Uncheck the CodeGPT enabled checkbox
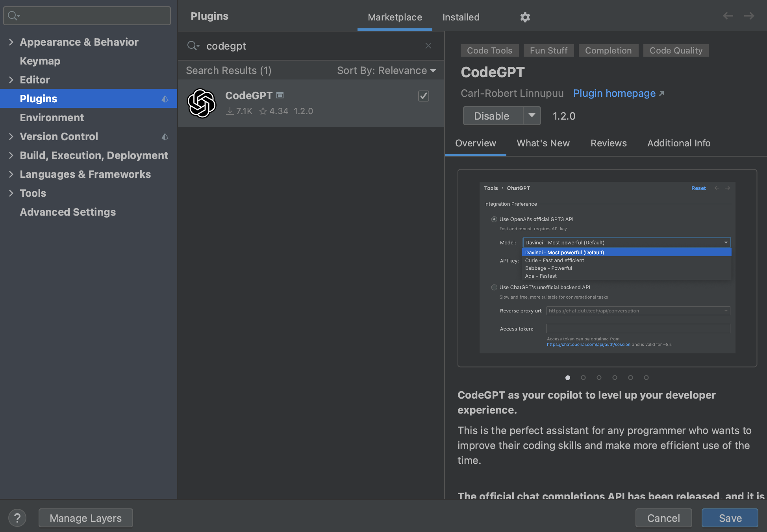767x532 pixels. pyautogui.click(x=423, y=96)
